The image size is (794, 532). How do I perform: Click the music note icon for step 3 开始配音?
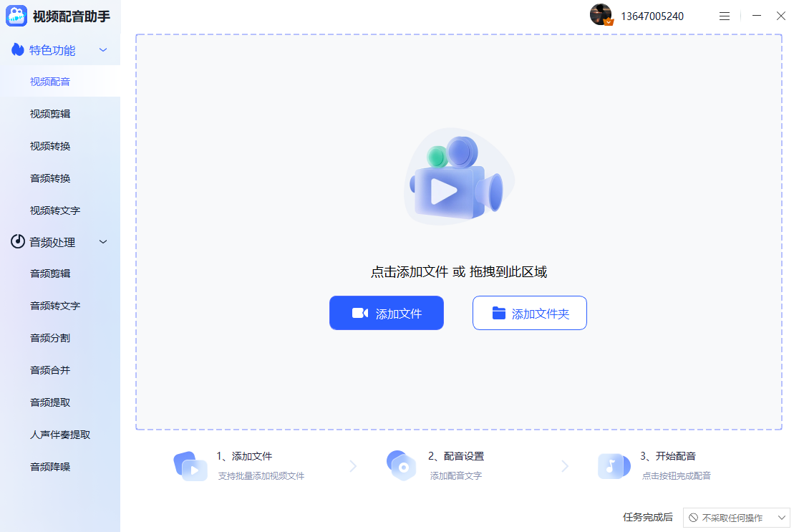614,466
